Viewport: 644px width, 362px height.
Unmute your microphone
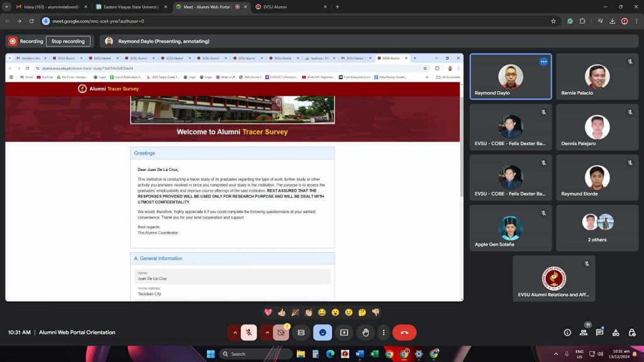point(249,332)
